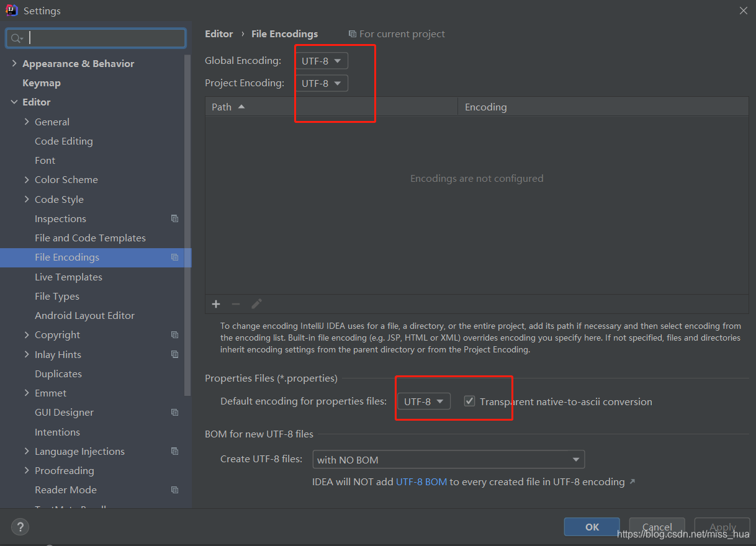Toggle Transparent native-to-ascii conversion checkbox

coord(470,401)
